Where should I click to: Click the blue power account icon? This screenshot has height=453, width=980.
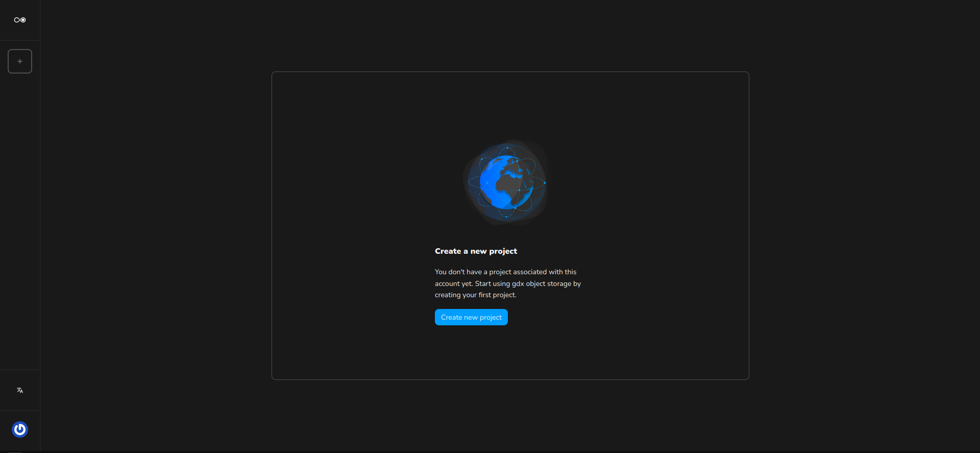pyautogui.click(x=20, y=430)
